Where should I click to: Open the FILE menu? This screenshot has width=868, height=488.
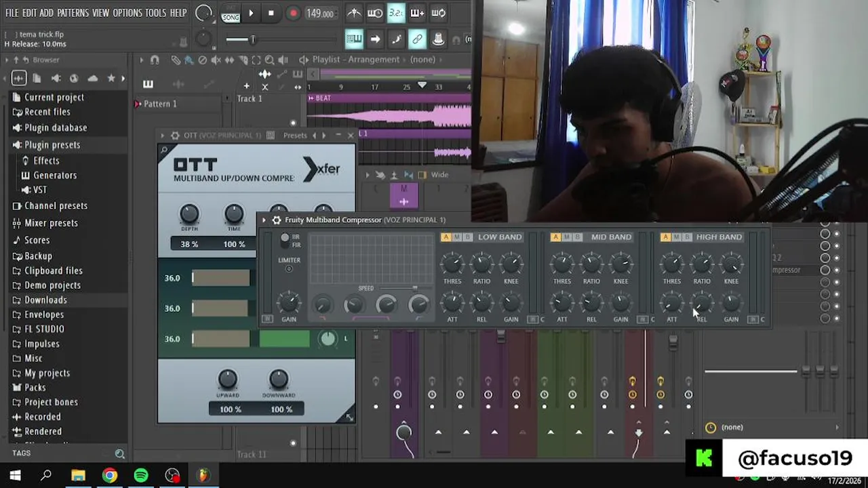coord(12,13)
